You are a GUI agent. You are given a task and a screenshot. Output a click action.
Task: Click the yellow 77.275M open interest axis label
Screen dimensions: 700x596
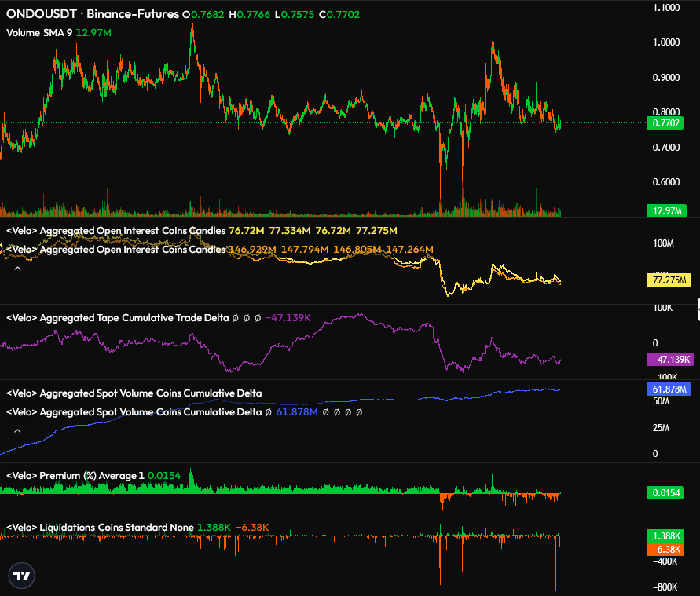coord(669,280)
